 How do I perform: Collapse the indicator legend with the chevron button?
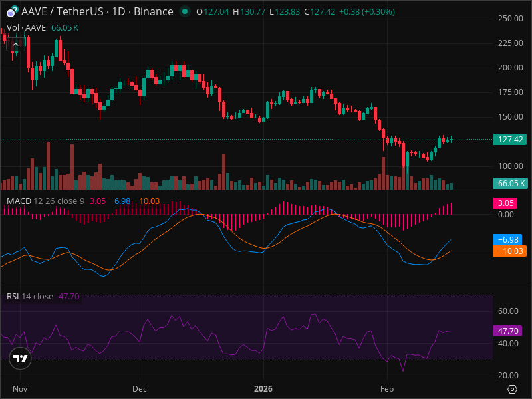point(15,45)
